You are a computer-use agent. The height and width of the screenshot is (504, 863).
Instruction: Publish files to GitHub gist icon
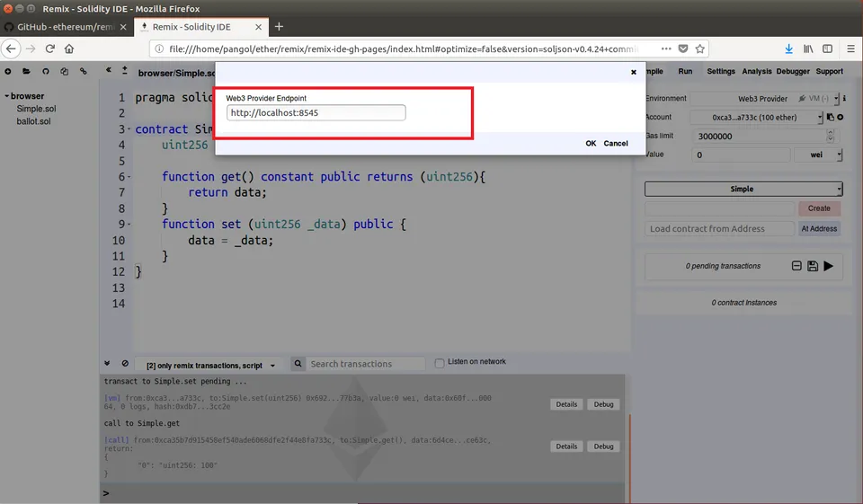46,72
